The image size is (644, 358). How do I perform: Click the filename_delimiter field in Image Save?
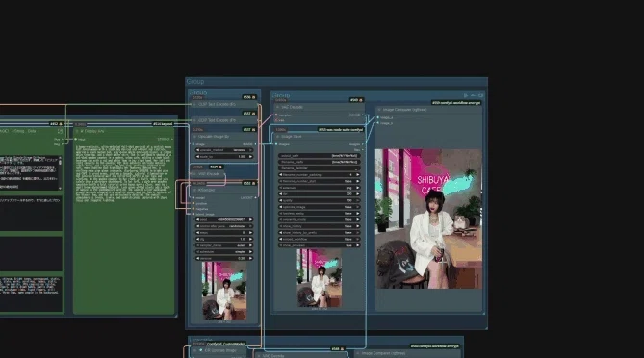pos(320,168)
